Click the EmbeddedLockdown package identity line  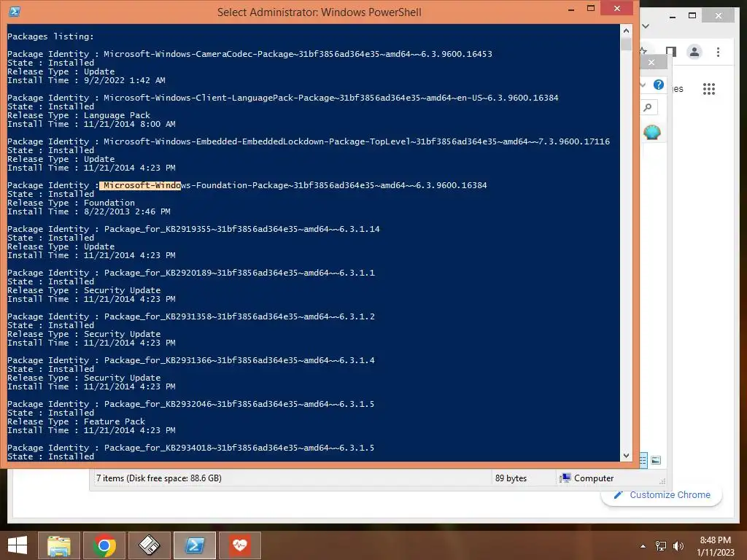(309, 141)
